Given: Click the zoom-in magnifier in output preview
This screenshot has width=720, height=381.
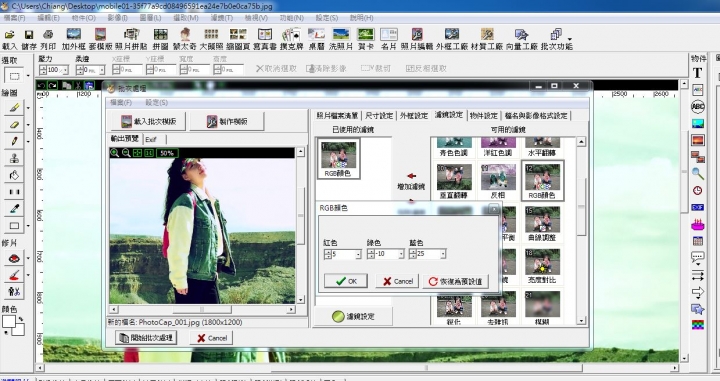Looking at the screenshot, I should 114,153.
